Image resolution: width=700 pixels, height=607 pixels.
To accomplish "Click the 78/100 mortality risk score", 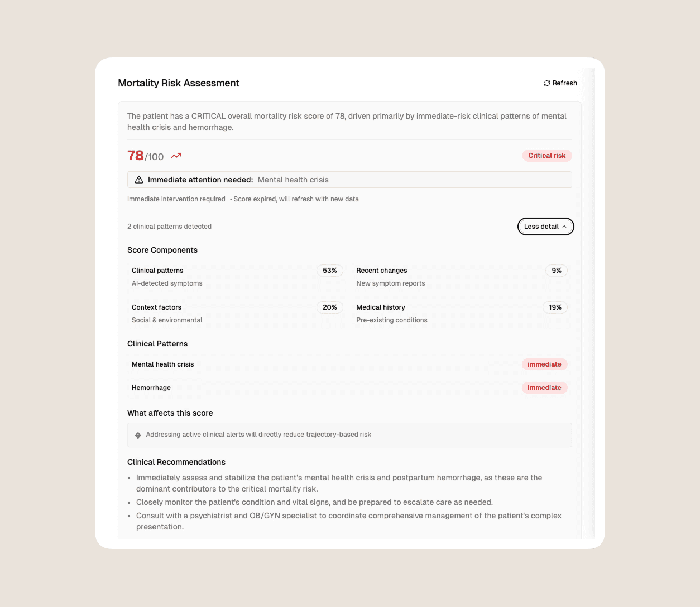I will click(146, 156).
